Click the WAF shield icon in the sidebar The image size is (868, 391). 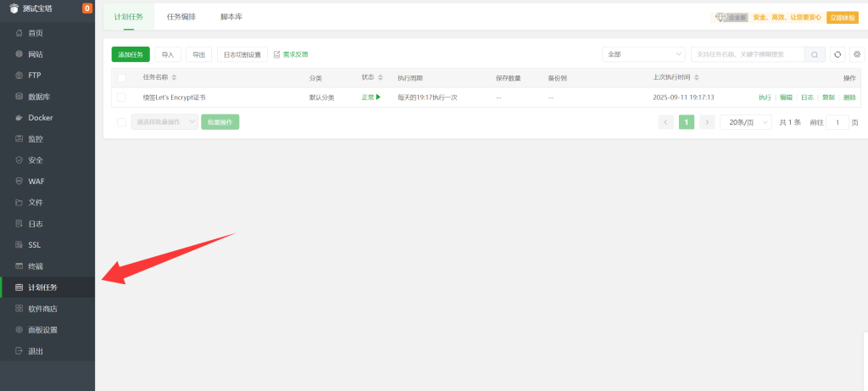tap(19, 182)
